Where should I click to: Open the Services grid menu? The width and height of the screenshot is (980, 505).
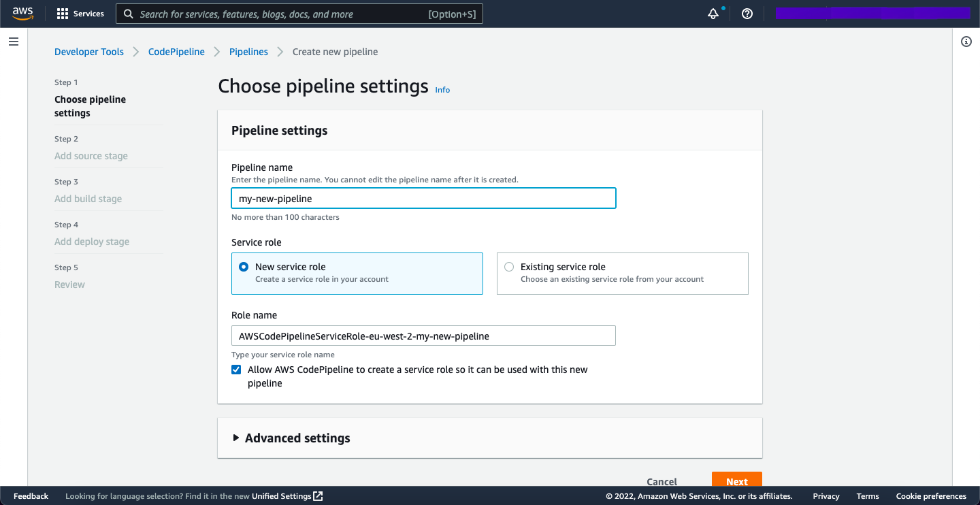63,14
